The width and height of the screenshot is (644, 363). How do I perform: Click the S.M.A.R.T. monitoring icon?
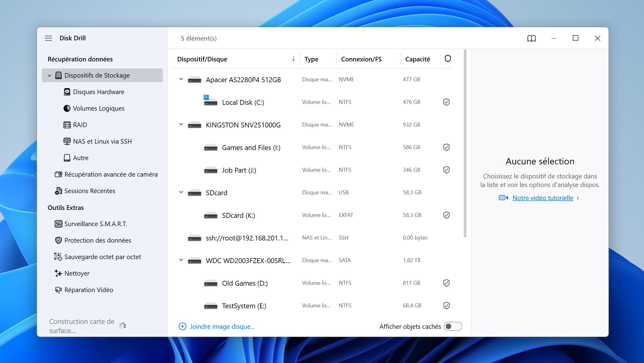pos(58,224)
